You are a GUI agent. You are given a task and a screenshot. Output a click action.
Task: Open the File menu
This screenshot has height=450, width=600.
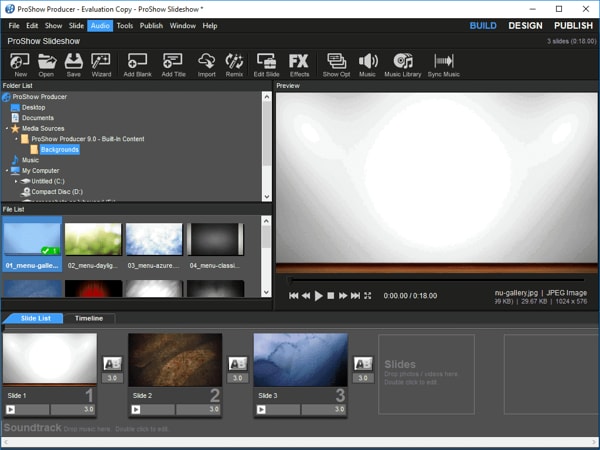click(14, 26)
